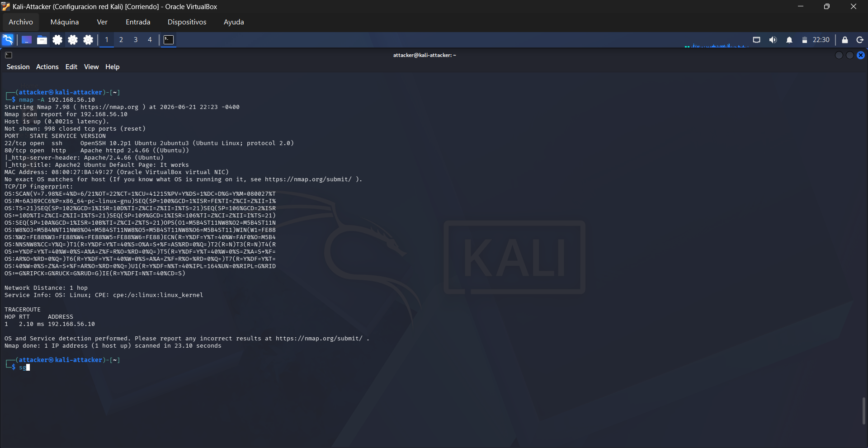Click the 'attacker@kali-attacker: ~' terminal title
The width and height of the screenshot is (868, 448).
(x=425, y=55)
